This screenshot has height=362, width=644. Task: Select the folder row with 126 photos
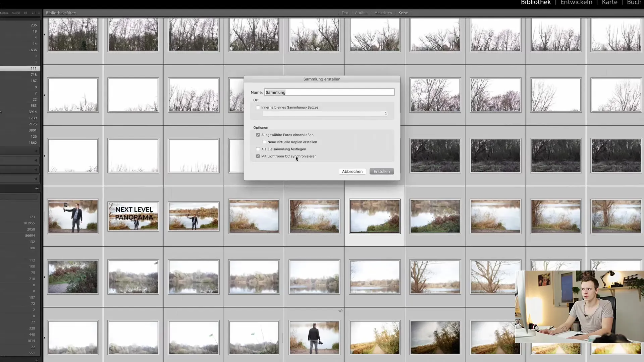coord(20,137)
